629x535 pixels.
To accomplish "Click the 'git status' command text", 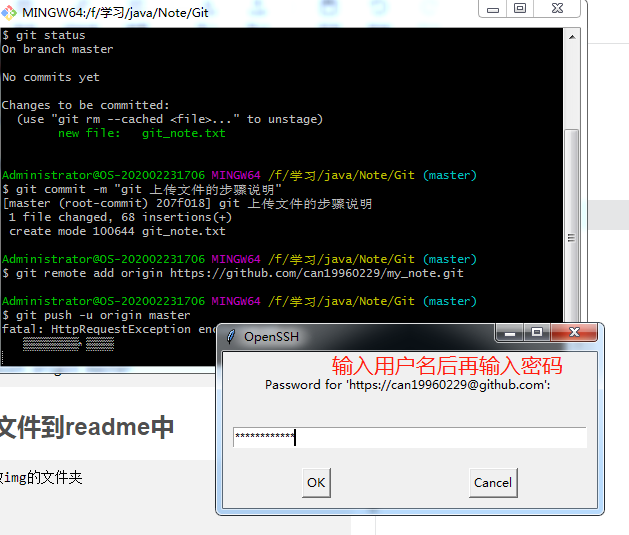I will click(x=51, y=35).
